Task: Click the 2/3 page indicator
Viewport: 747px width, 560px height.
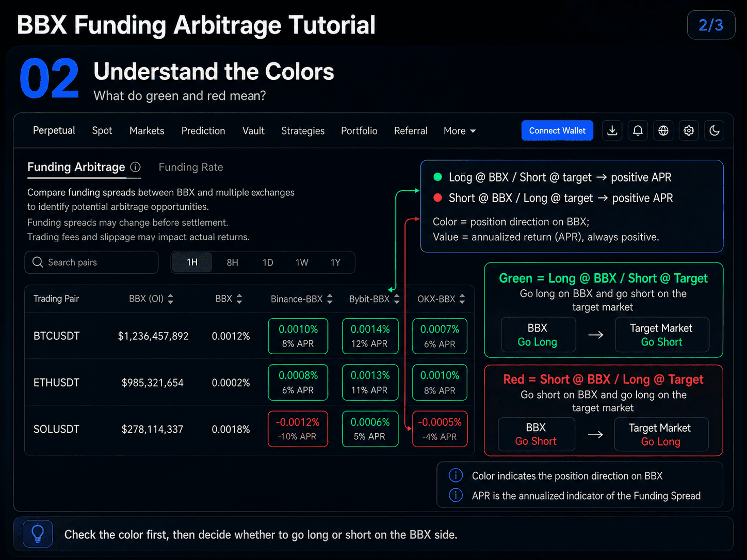Action: [x=711, y=25]
